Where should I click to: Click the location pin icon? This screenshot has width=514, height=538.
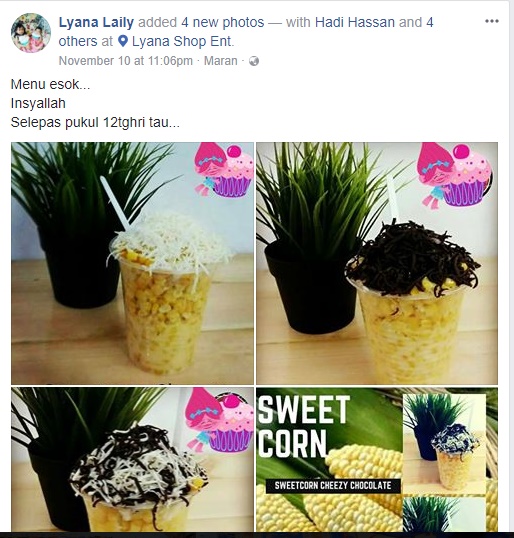(x=123, y=42)
